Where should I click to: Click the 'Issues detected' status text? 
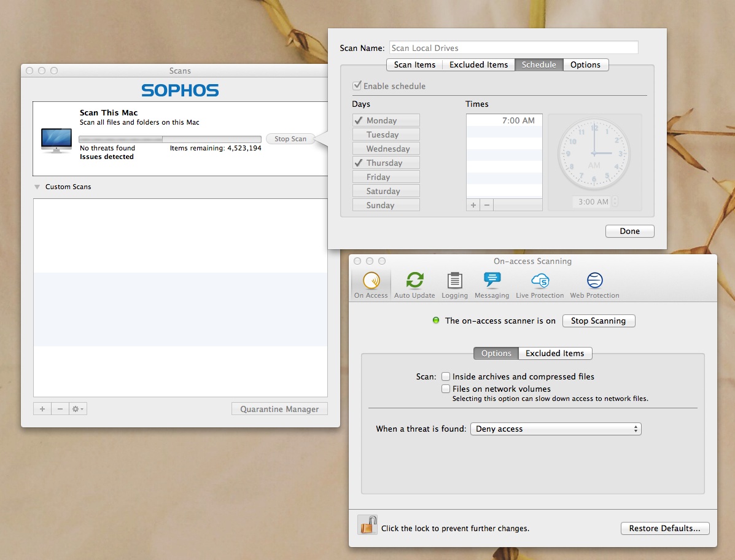(x=106, y=157)
